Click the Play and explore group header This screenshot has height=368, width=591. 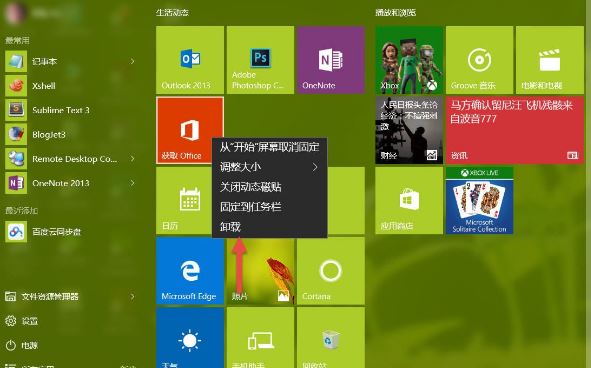pyautogui.click(x=395, y=13)
